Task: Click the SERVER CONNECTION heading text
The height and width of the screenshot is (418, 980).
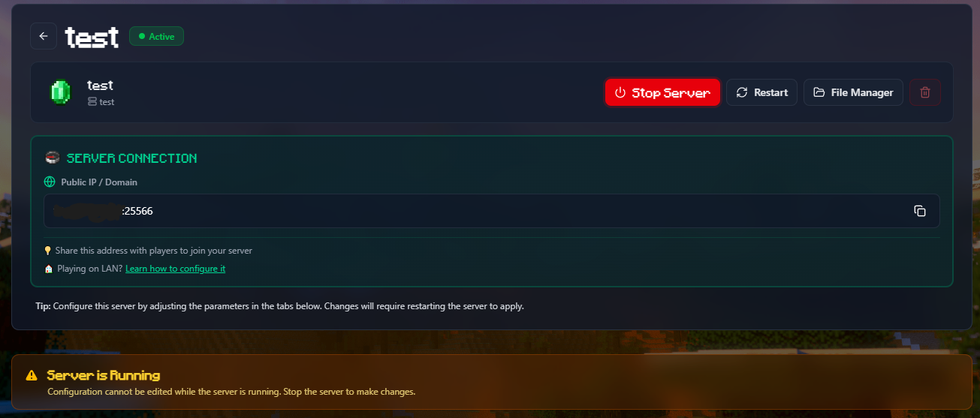Action: click(x=131, y=158)
